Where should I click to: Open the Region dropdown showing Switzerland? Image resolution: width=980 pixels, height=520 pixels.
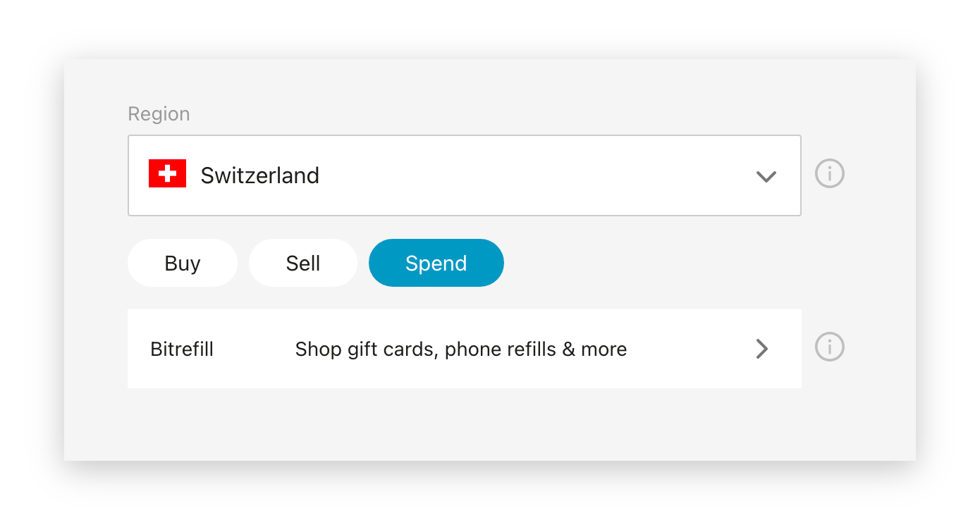(x=464, y=175)
